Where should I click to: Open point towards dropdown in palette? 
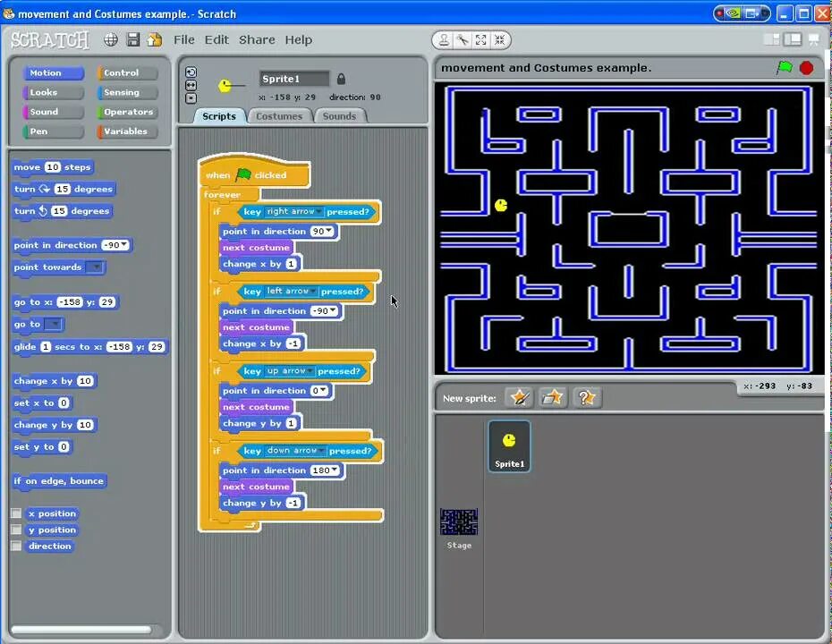tap(95, 267)
